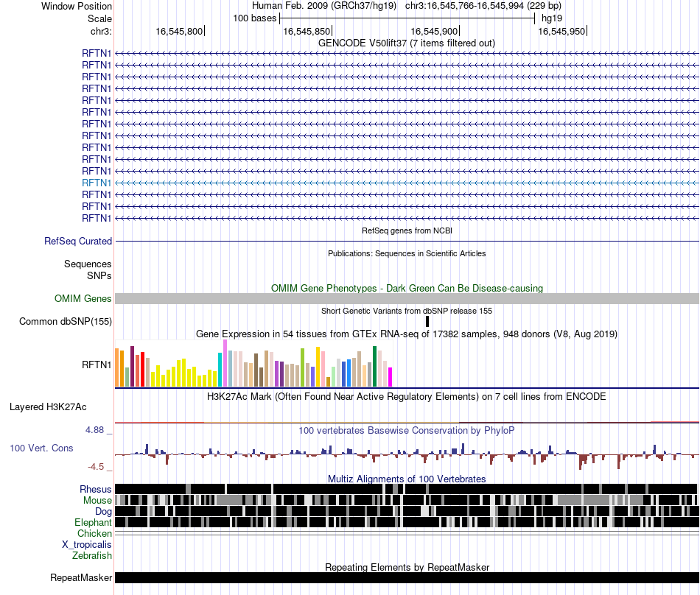
Task: Select the black dbSNP variant marker
Action: pos(427,322)
